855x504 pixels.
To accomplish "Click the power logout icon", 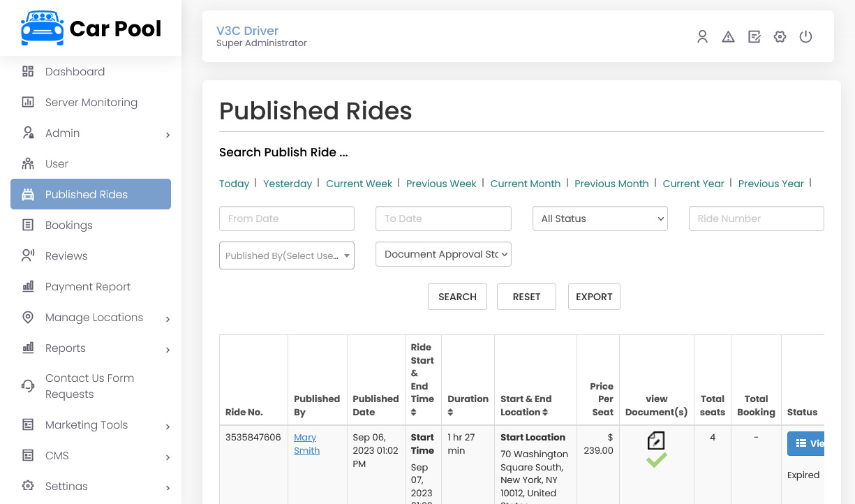I will (805, 37).
